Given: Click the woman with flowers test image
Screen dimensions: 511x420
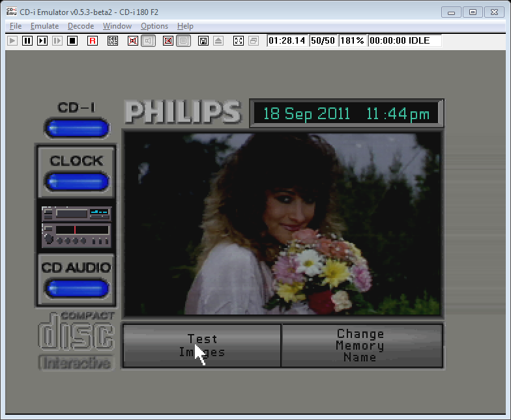Looking at the screenshot, I should tap(282, 224).
